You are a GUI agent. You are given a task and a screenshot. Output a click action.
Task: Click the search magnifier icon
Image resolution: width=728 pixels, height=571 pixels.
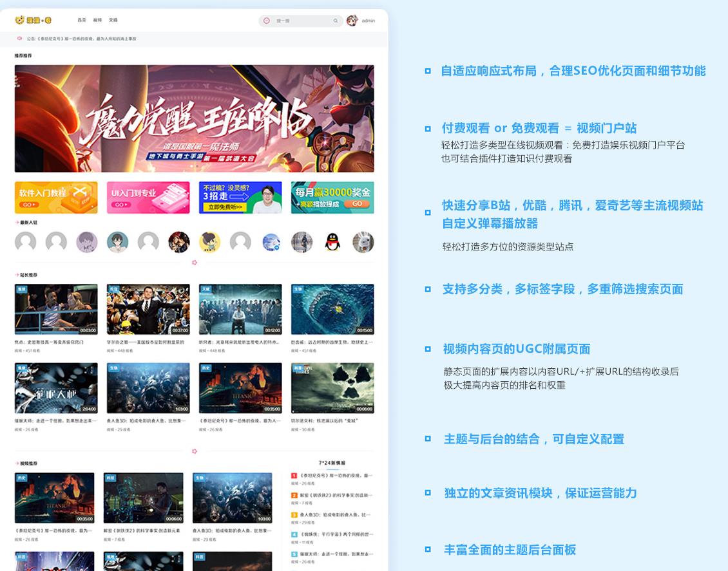335,21
